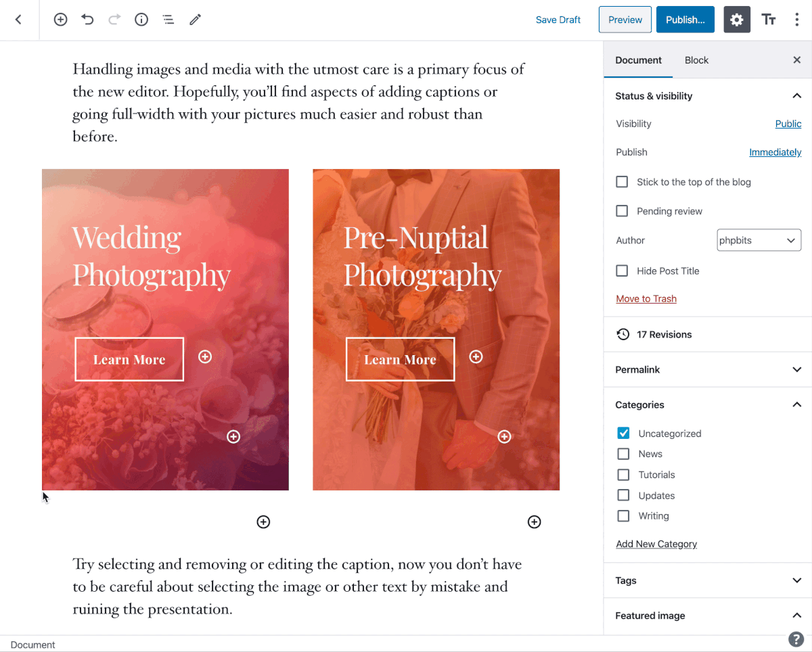The image size is (812, 652).
Task: Add block below the left column
Action: (263, 521)
